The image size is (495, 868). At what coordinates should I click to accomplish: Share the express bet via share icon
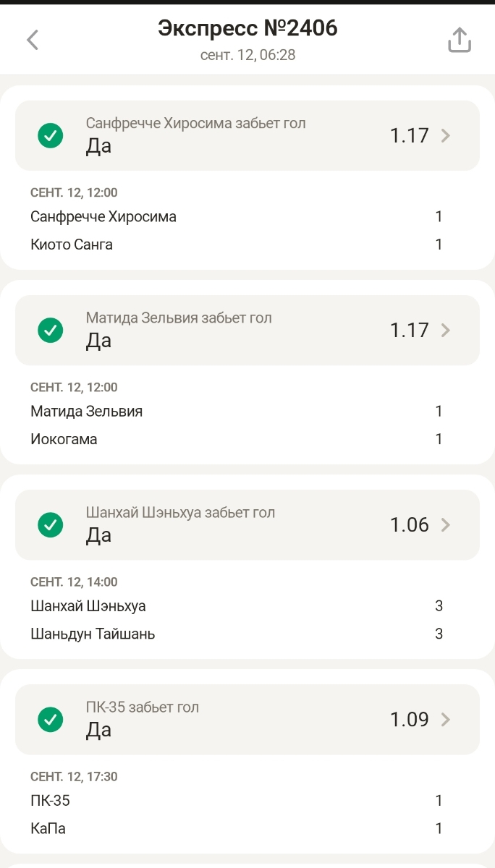[460, 41]
